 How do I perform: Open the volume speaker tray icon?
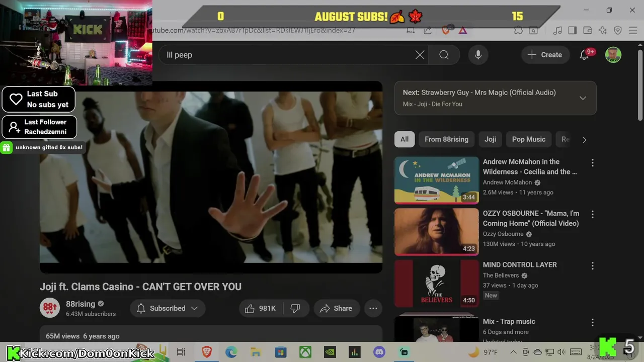pyautogui.click(x=561, y=352)
